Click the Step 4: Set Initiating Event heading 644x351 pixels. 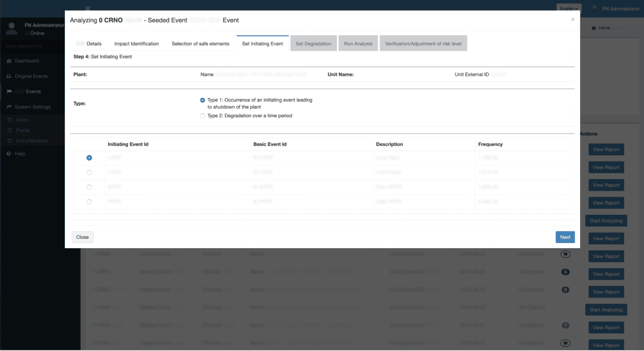click(x=103, y=57)
